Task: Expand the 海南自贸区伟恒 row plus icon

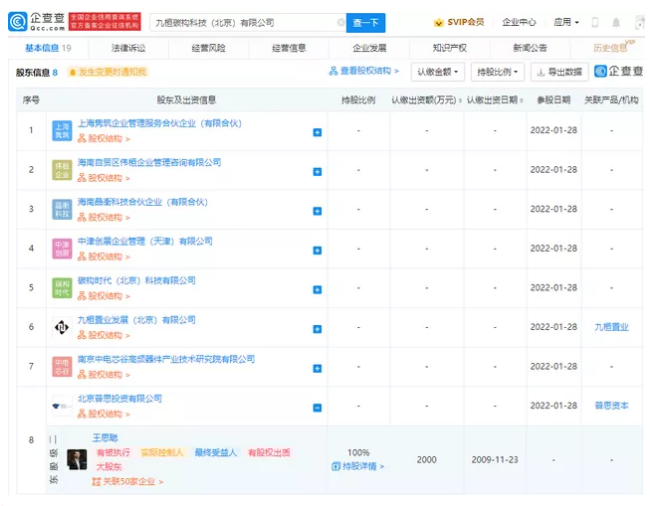Action: tap(317, 172)
